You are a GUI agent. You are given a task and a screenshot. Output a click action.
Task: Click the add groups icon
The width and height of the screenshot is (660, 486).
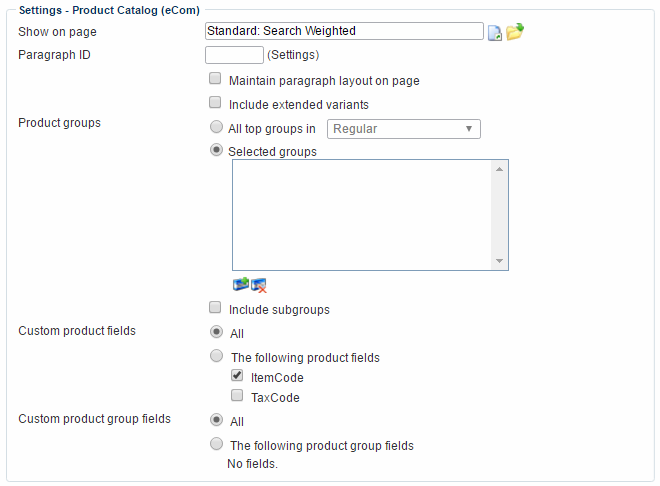tap(240, 285)
